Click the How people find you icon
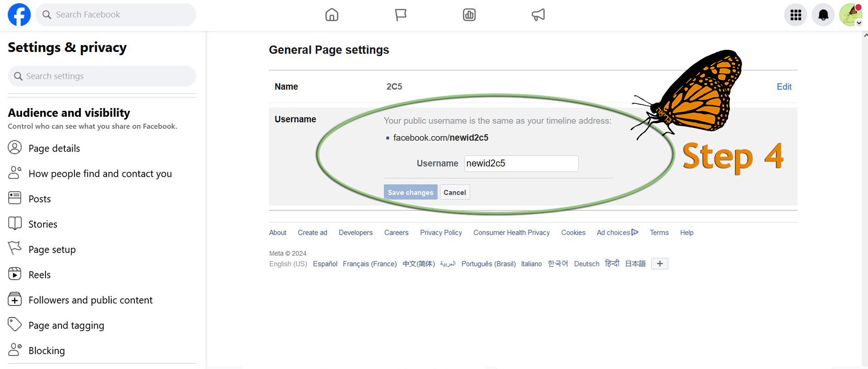 click(x=15, y=173)
